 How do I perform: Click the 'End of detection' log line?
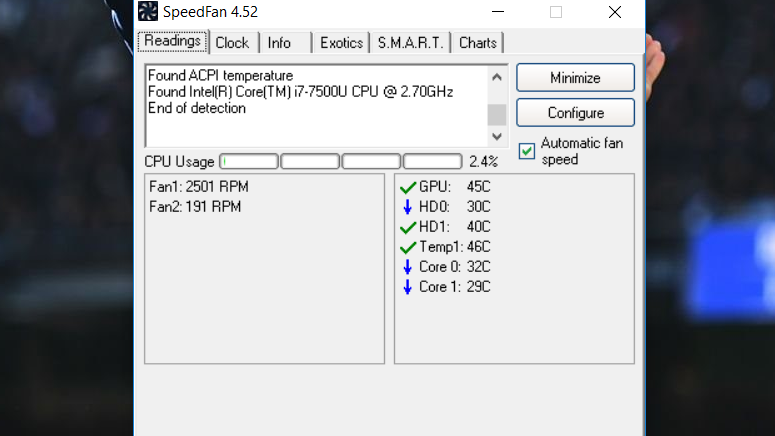coord(197,108)
